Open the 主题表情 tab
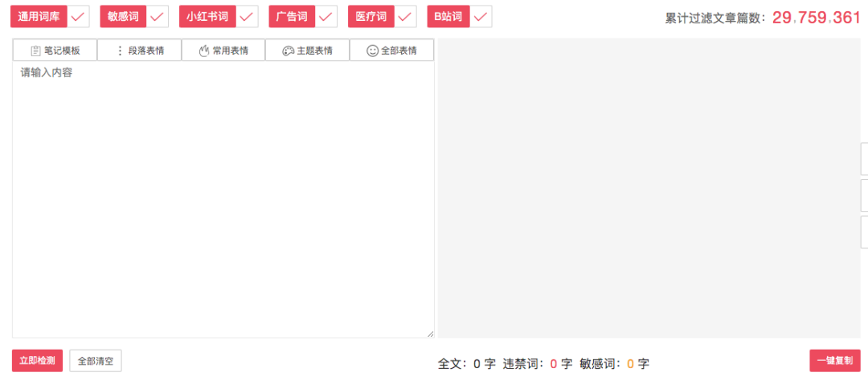The width and height of the screenshot is (868, 389). point(307,51)
